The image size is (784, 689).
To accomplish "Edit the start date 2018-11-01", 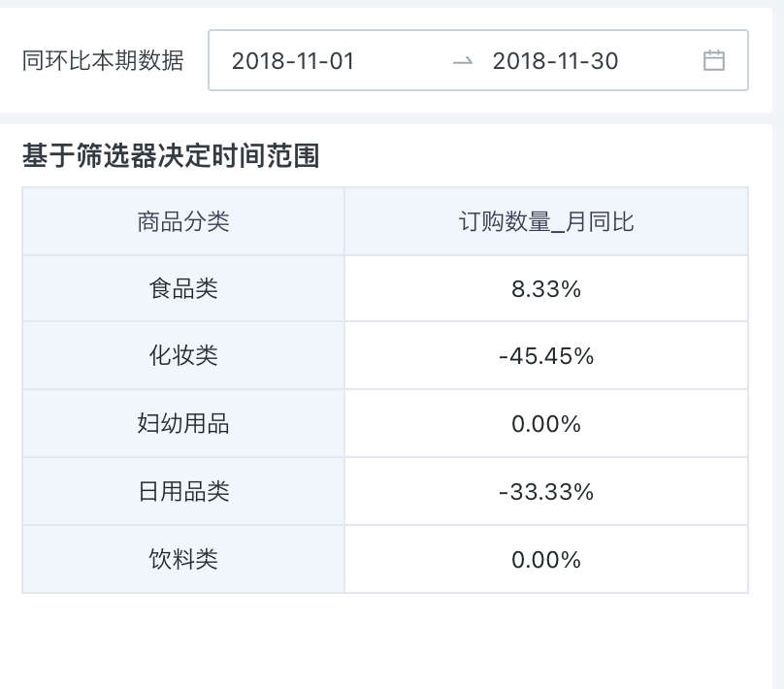I will pos(293,61).
